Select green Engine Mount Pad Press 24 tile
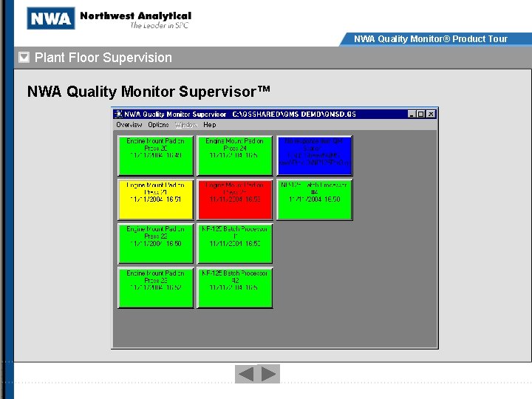The width and height of the screenshot is (532, 399). click(234, 155)
